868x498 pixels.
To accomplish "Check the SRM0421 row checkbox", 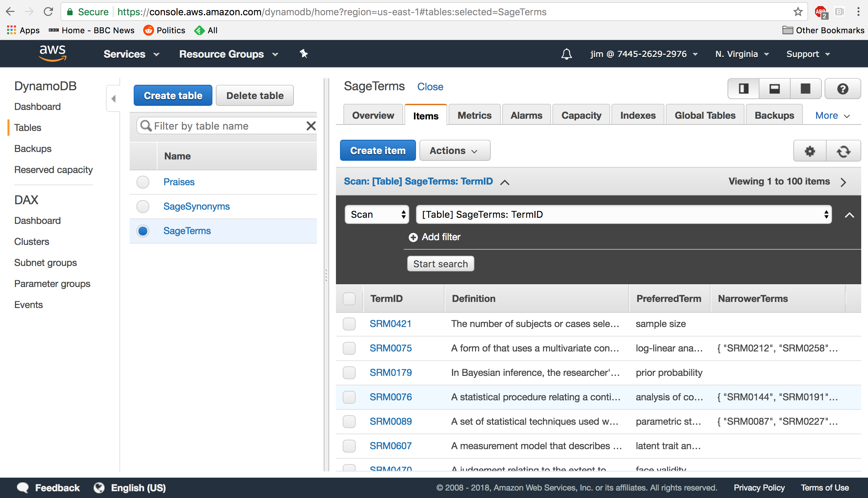I will (x=349, y=324).
